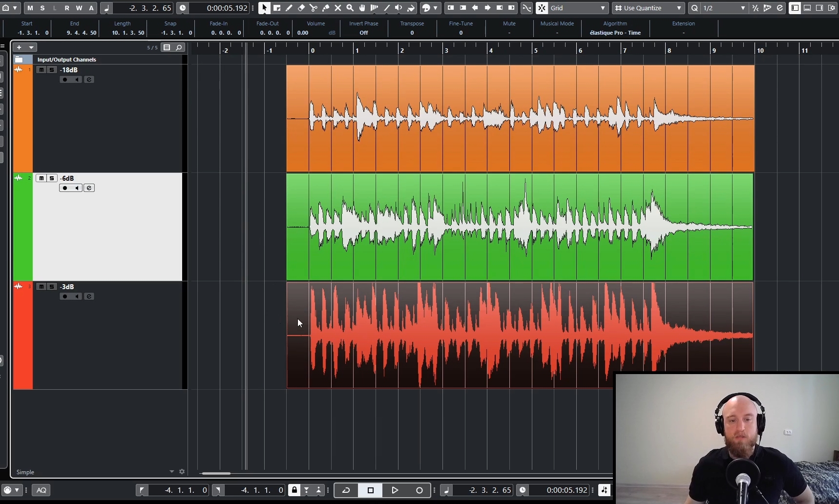Open Edit Channel Settings on -18dB track
Viewport: 839px width, 504px height.
[x=89, y=80]
